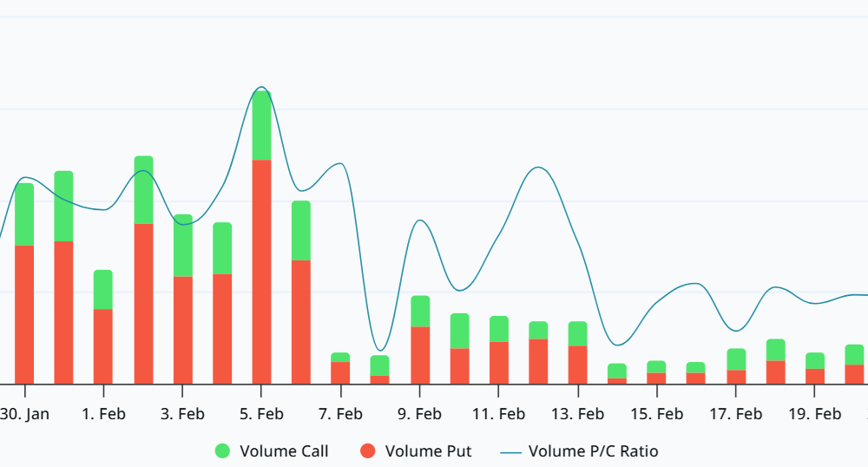Screen dimensions: 868x467
Task: Select the red put segment of 13. Feb bar
Action: coord(578,364)
